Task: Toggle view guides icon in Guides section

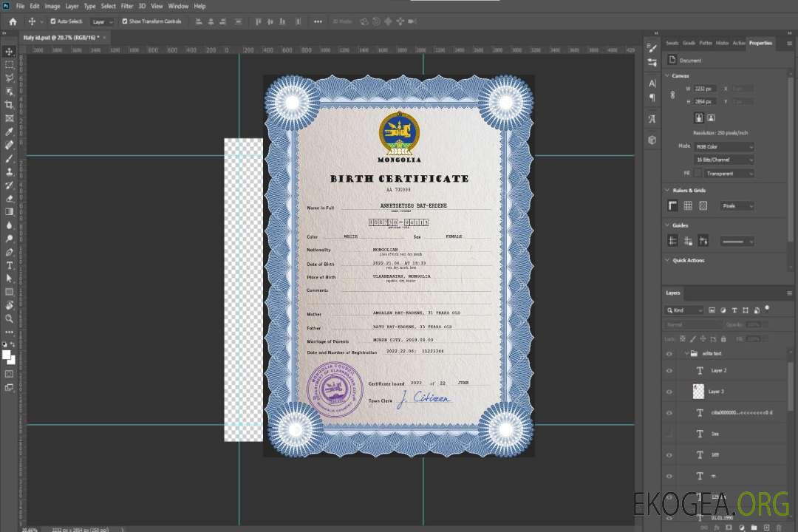Action: point(673,241)
